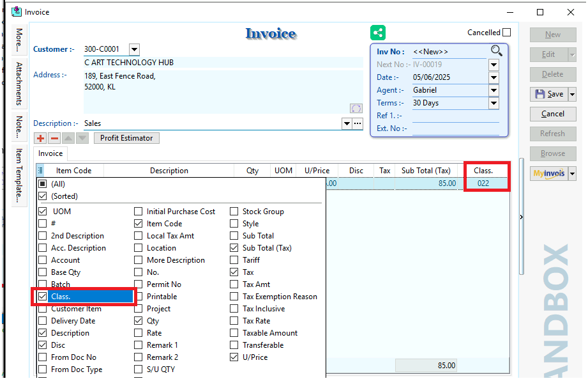Viewport: 588px width, 381px height.
Task: Click the move row down arrow icon
Action: pos(82,138)
